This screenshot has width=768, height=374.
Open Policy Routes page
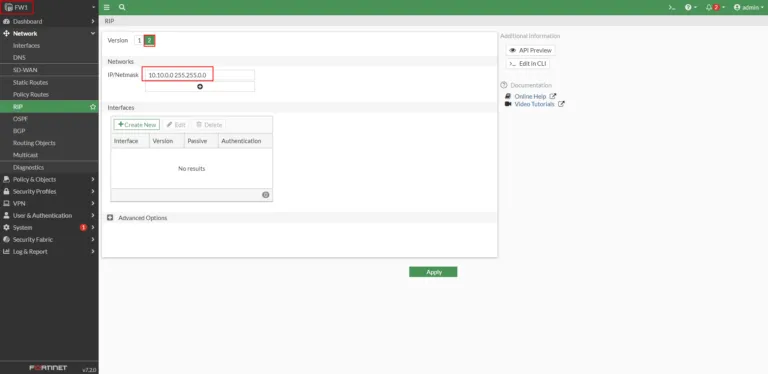pos(49,94)
